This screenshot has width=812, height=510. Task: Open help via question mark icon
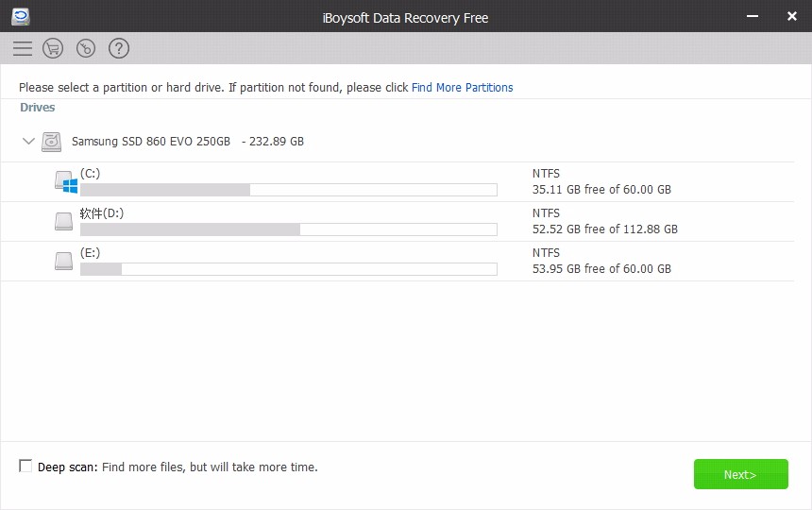click(x=119, y=48)
